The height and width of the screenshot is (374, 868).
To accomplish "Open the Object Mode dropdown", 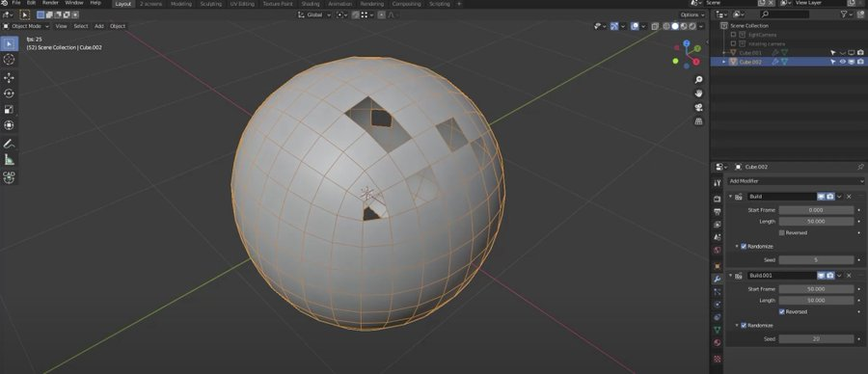I will click(26, 26).
